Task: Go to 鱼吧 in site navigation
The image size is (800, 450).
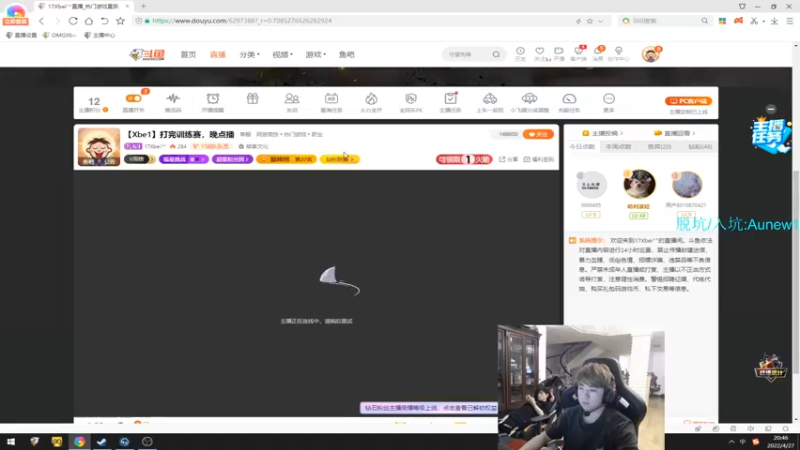Action: [346, 55]
